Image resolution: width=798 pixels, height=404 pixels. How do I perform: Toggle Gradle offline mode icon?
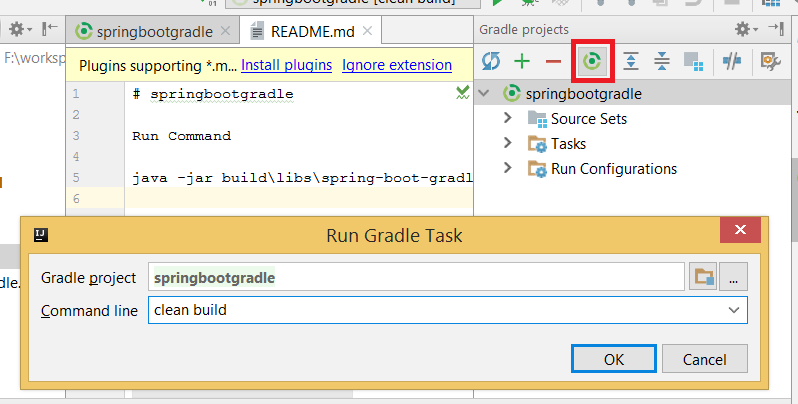point(732,62)
